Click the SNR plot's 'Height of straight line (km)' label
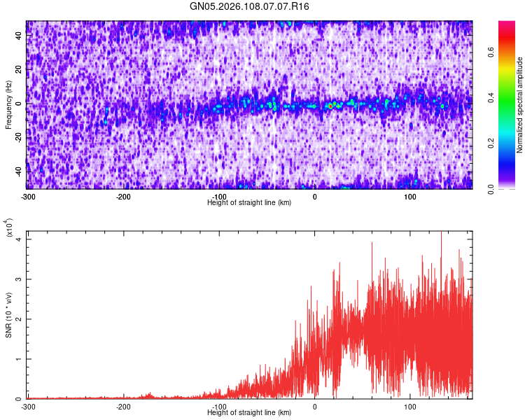 249,412
